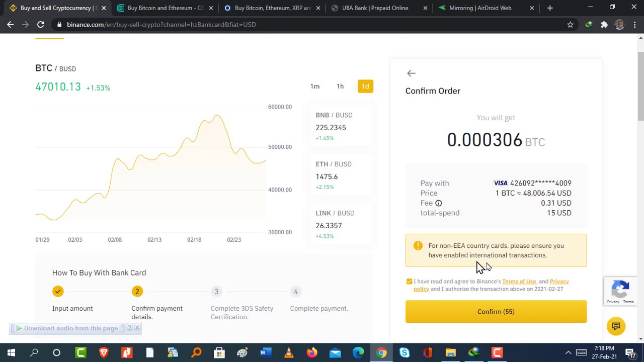Image resolution: width=644 pixels, height=362 pixels.
Task: Switch to CEX.IO Buy Bitcoin tab
Action: pyautogui.click(x=165, y=8)
